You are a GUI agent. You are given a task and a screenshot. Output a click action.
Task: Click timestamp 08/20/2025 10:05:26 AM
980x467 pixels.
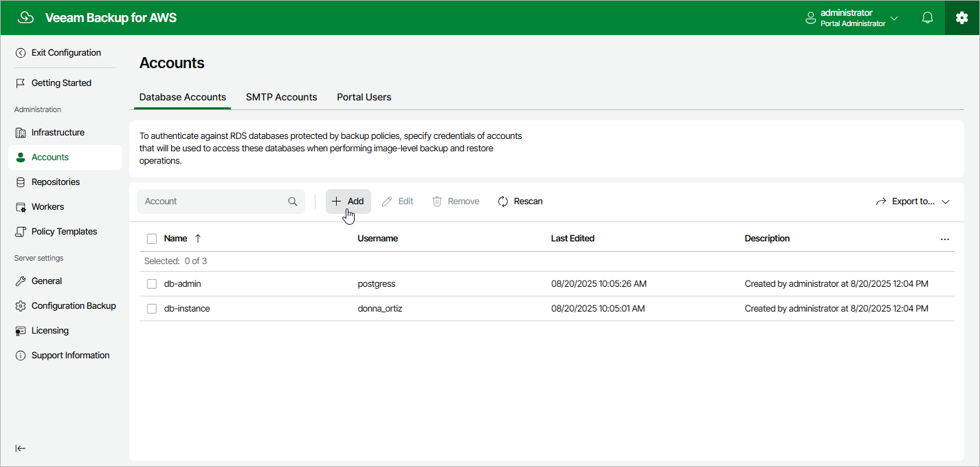(x=599, y=284)
